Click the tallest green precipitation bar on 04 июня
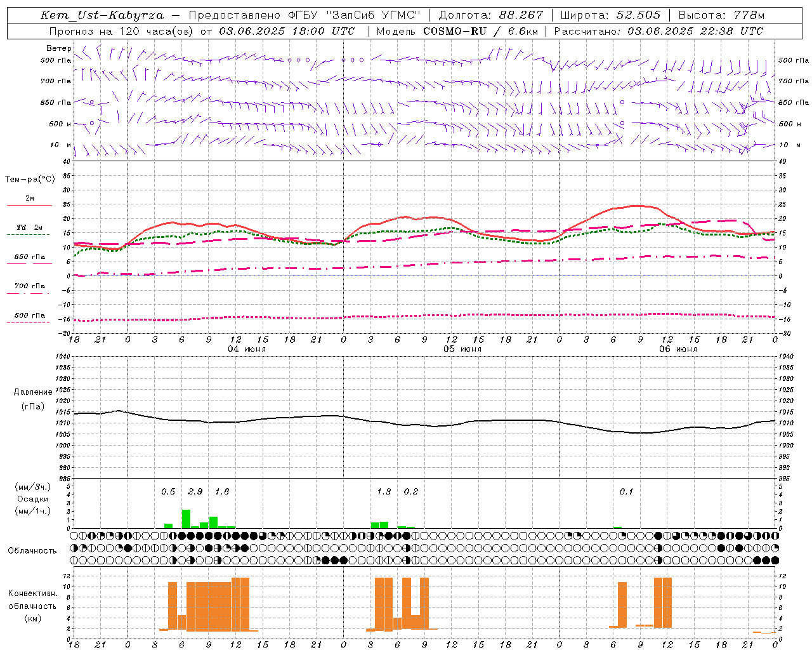812x650 pixels. [x=186, y=519]
